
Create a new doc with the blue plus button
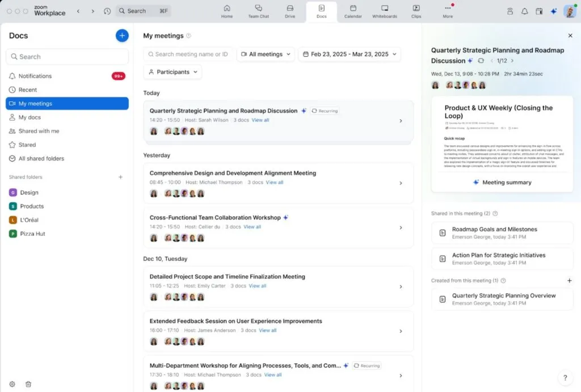[x=122, y=35]
